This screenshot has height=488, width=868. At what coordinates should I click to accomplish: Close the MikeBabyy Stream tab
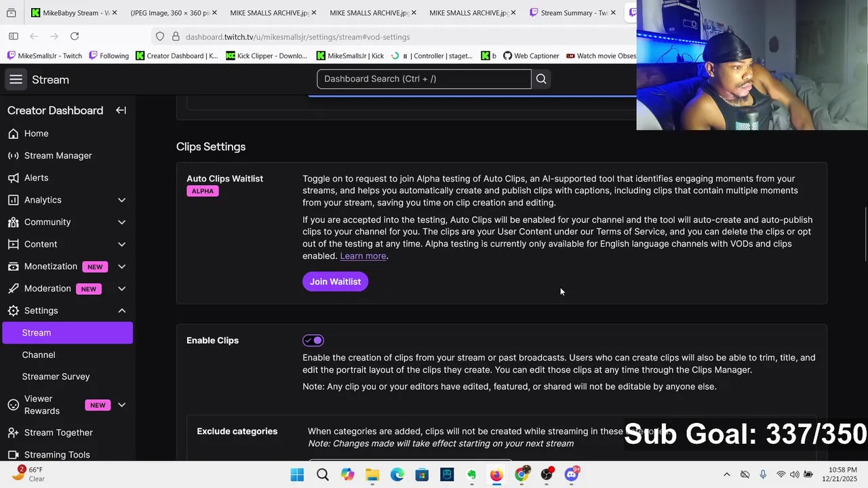tap(114, 13)
